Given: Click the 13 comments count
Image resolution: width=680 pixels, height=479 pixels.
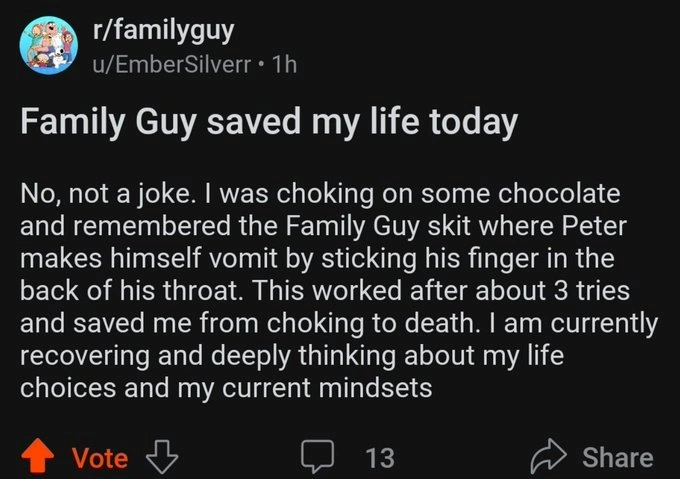Looking at the screenshot, I should click(379, 458).
